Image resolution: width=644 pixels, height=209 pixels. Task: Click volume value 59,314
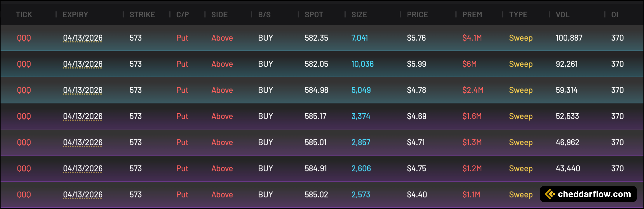point(567,90)
